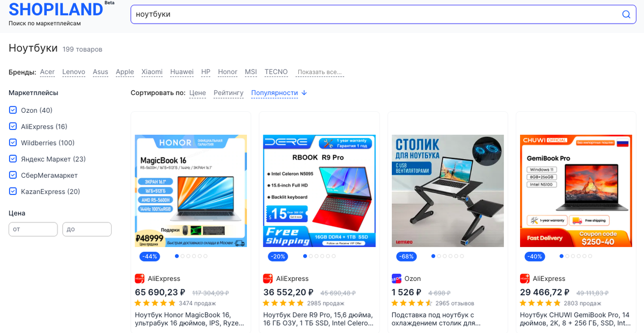Click the search magnifier icon
This screenshot has width=644, height=333.
pyautogui.click(x=626, y=15)
